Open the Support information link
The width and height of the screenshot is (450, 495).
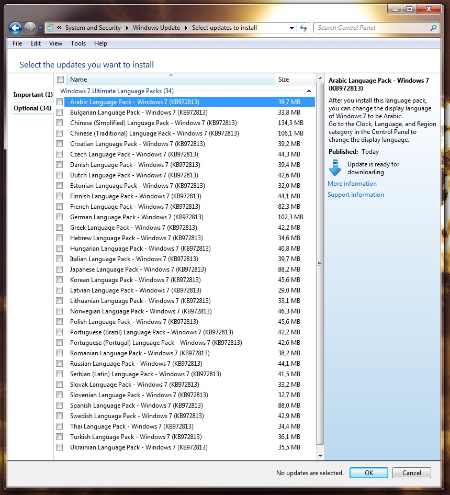pos(356,195)
